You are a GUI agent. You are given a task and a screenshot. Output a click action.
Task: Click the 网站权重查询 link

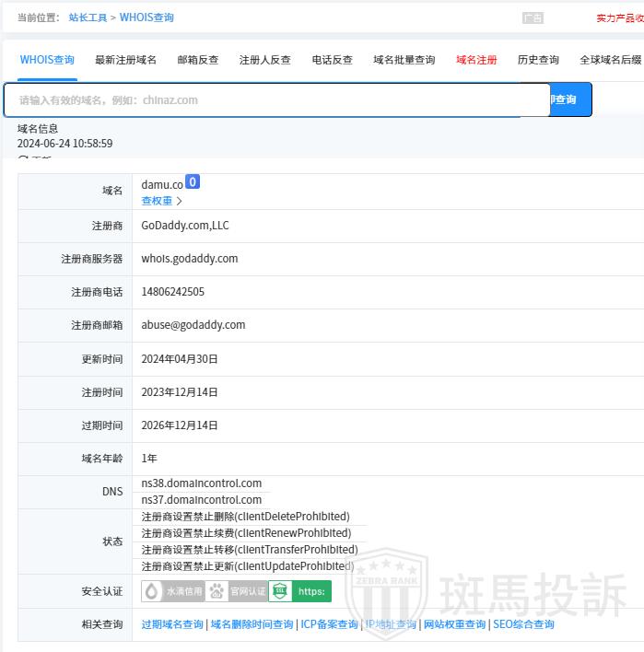(454, 624)
